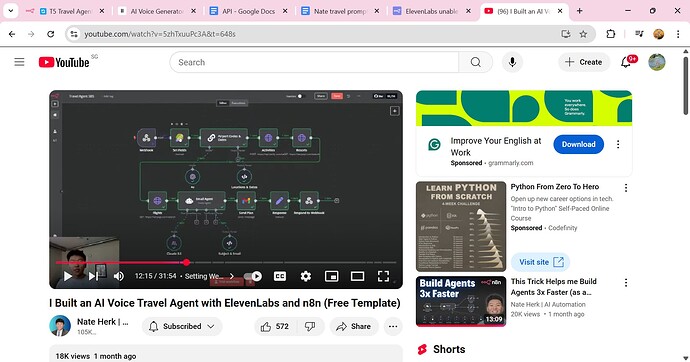Go to the YouTube home logo

[x=64, y=62]
